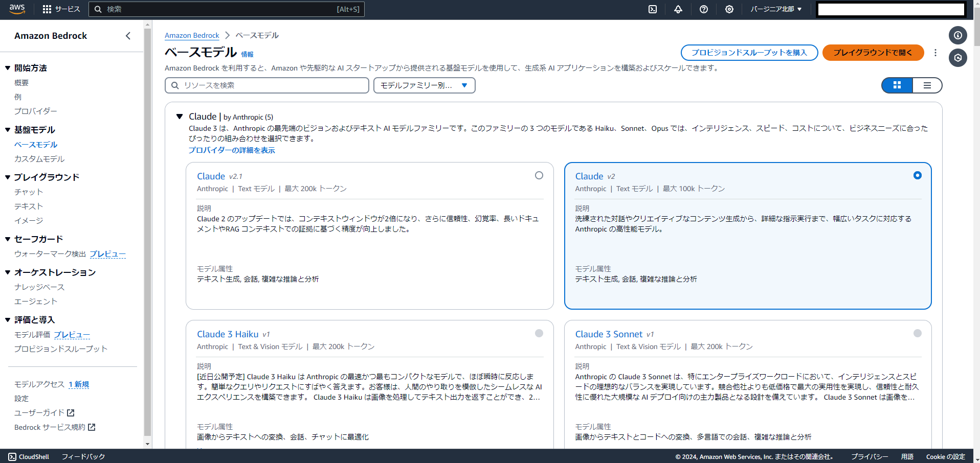
Task: Select the Claude v2.1 radio button
Action: 539,175
